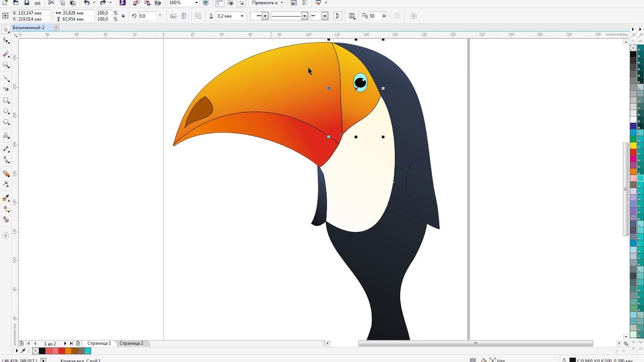The image size is (644, 362).
Task: Click the Undo arrow icon
Action: pos(87,3)
